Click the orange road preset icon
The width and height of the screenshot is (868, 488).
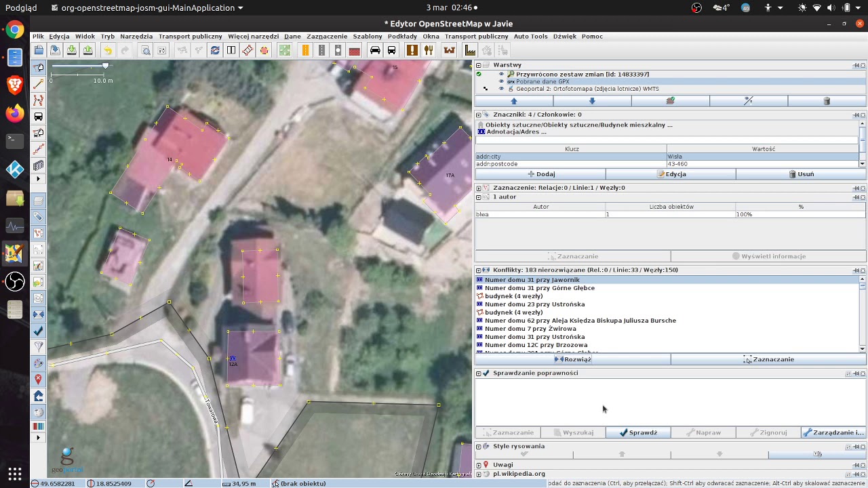(306, 50)
